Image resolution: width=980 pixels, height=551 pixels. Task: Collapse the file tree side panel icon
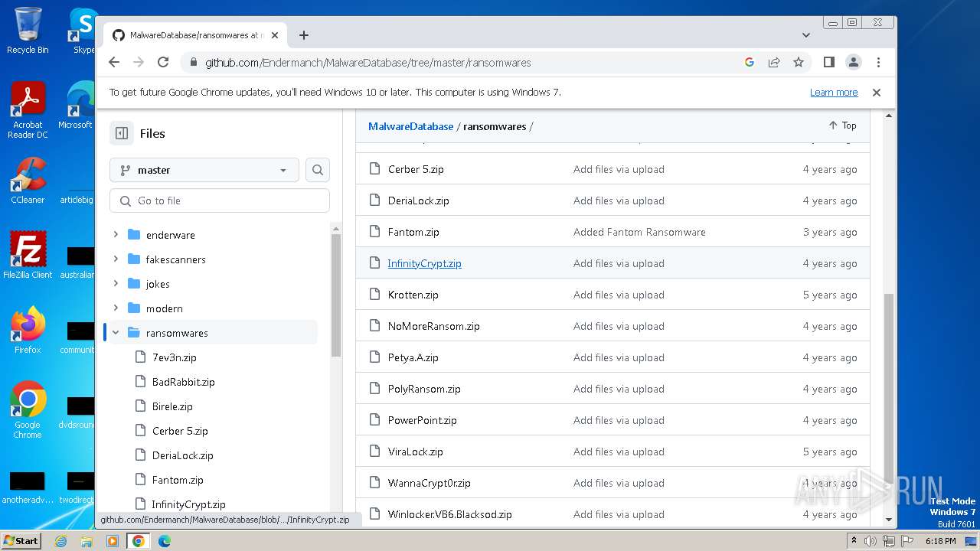click(121, 133)
